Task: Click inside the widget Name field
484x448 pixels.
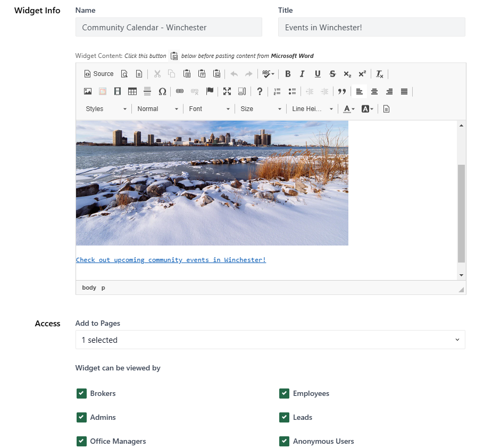Action: point(168,27)
